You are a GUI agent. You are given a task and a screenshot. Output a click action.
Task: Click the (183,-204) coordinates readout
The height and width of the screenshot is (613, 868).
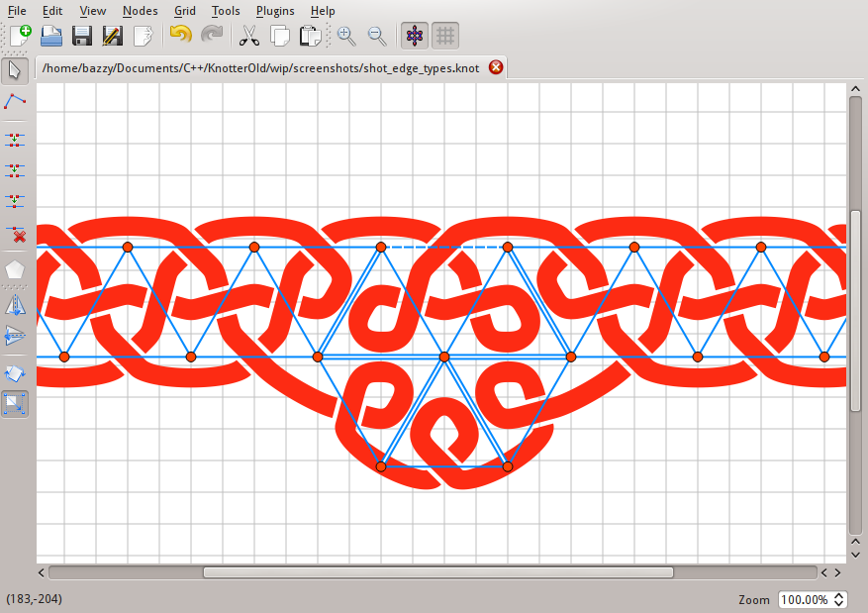coord(35,598)
